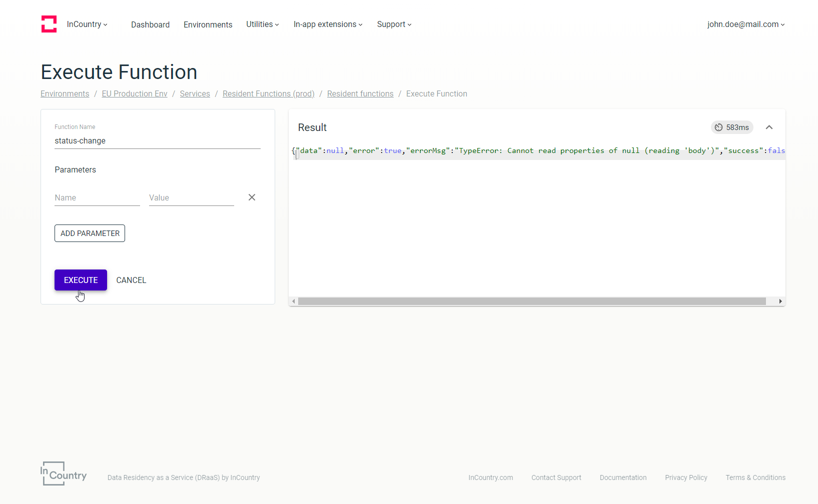Screen dimensions: 818x504
Task: Open john.doe@mail.com account dropdown
Action: [x=745, y=24]
